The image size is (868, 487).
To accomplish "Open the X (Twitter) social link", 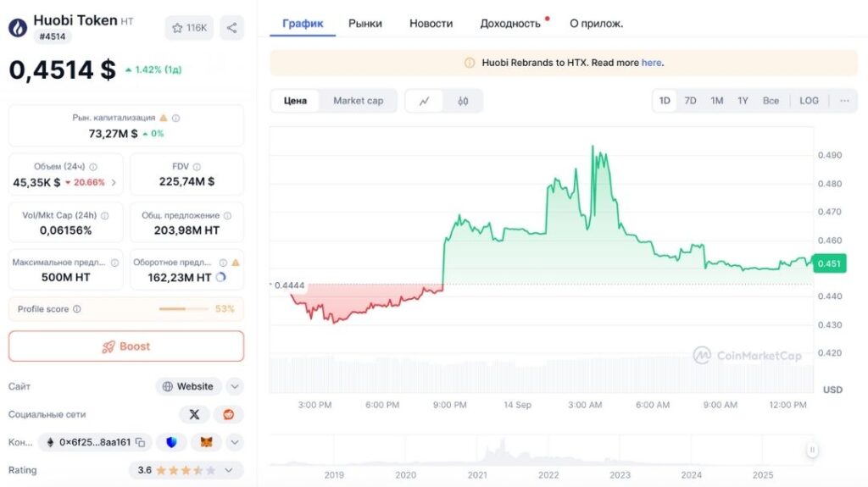I will [x=195, y=414].
